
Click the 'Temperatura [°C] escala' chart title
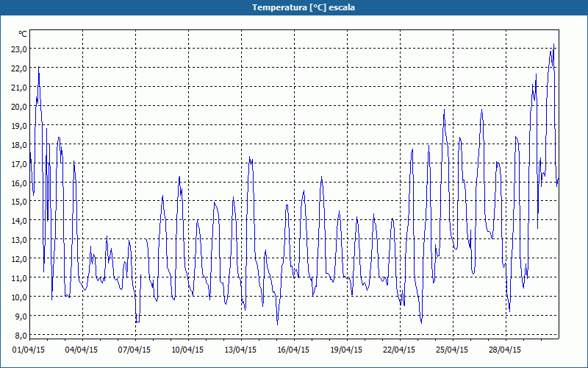click(x=304, y=7)
